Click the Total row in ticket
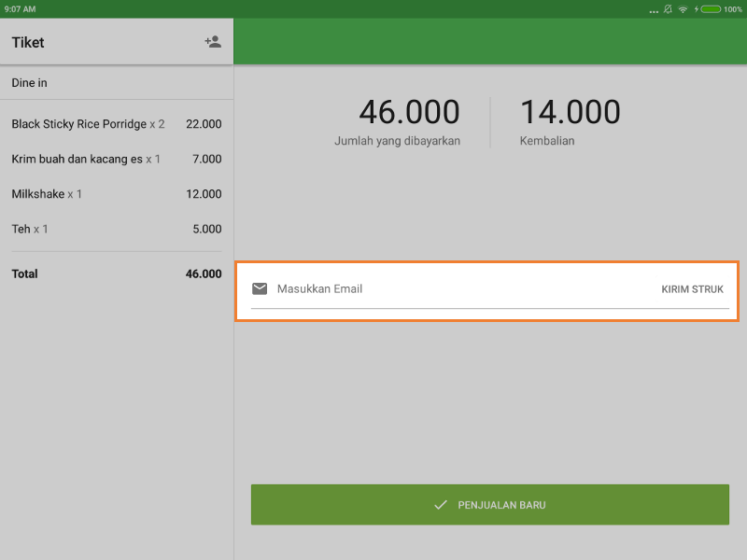 117,274
